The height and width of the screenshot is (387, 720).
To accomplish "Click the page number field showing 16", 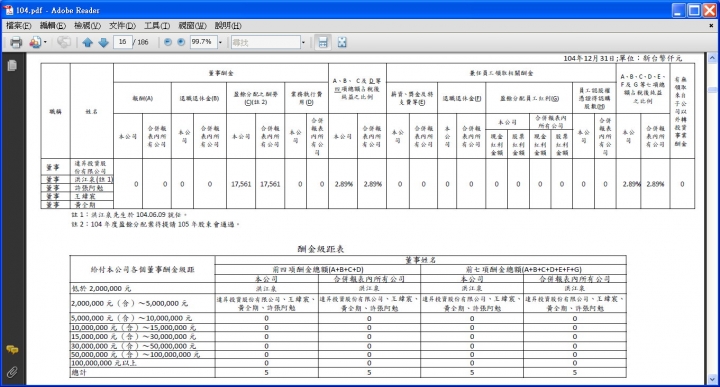I will click(123, 42).
